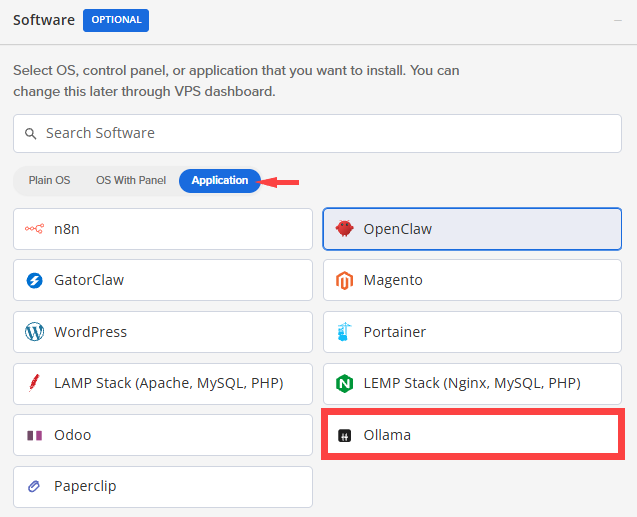Choose the Ollama application option
The height and width of the screenshot is (517, 637).
(x=472, y=435)
